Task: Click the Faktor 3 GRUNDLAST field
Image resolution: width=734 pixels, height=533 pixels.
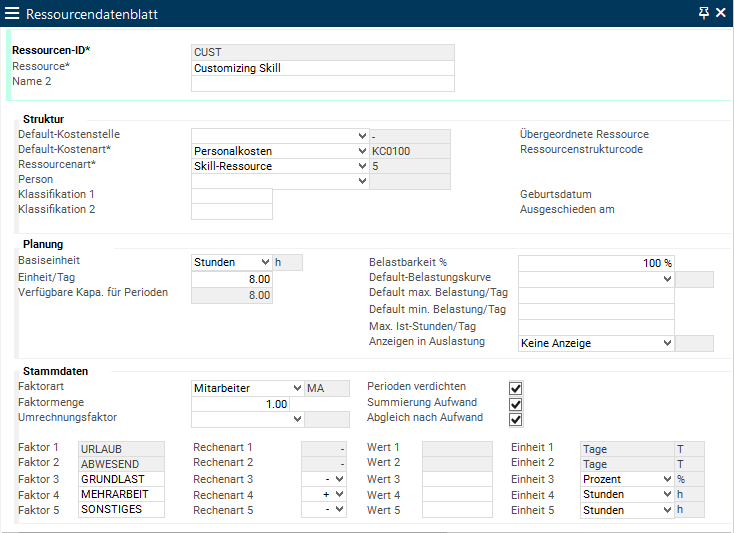Action: tap(121, 479)
